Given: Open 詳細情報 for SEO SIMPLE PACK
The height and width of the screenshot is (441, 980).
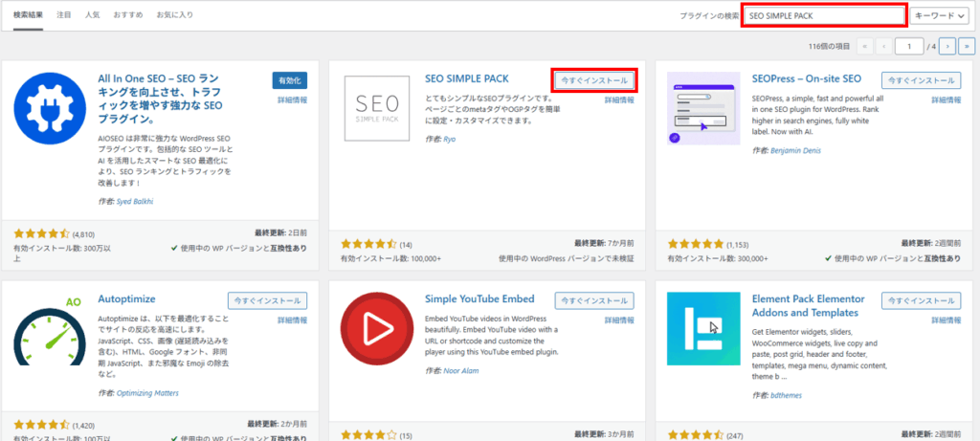Looking at the screenshot, I should [x=619, y=99].
